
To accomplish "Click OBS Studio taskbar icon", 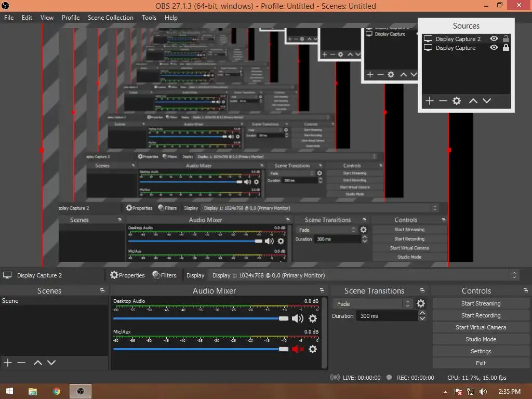I will [x=81, y=391].
